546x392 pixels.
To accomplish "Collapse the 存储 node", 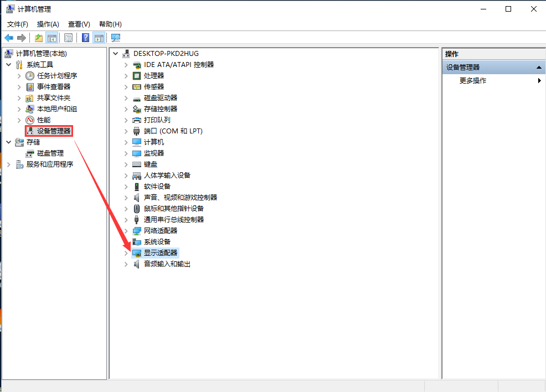I will (9, 142).
